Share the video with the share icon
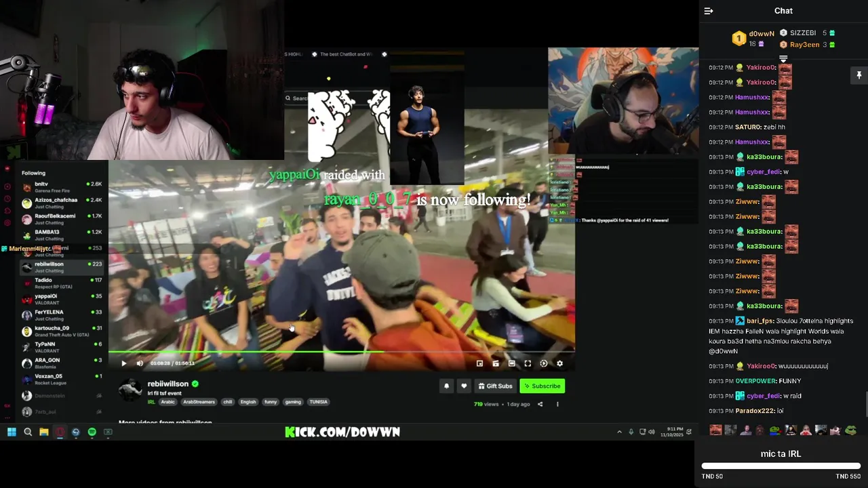The width and height of the screenshot is (868, 488). [540, 404]
